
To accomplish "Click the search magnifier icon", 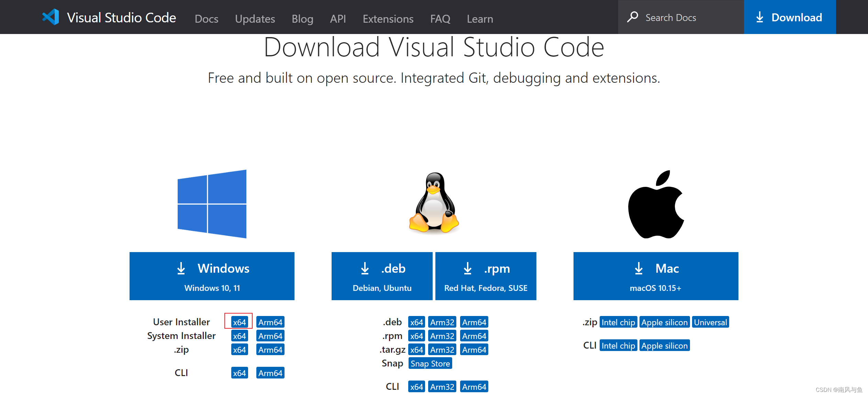I will coord(632,17).
